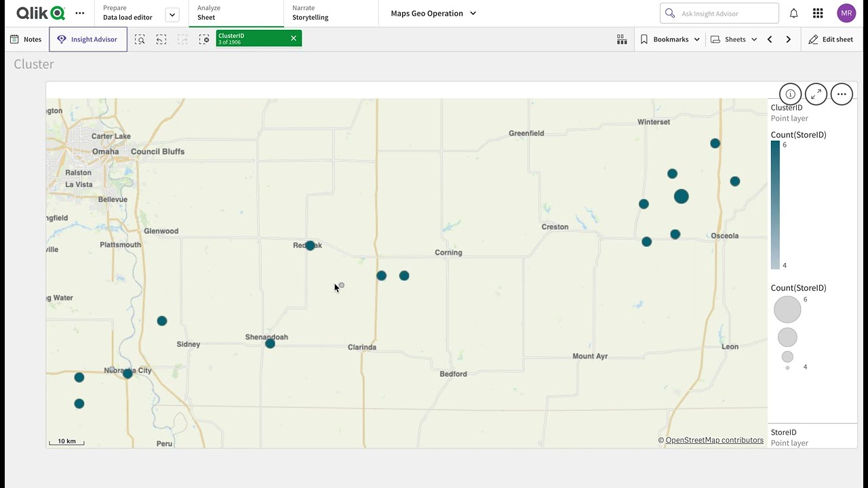Toggle the Insight Advisor panel
Screen dimensions: 868x488
point(88,39)
